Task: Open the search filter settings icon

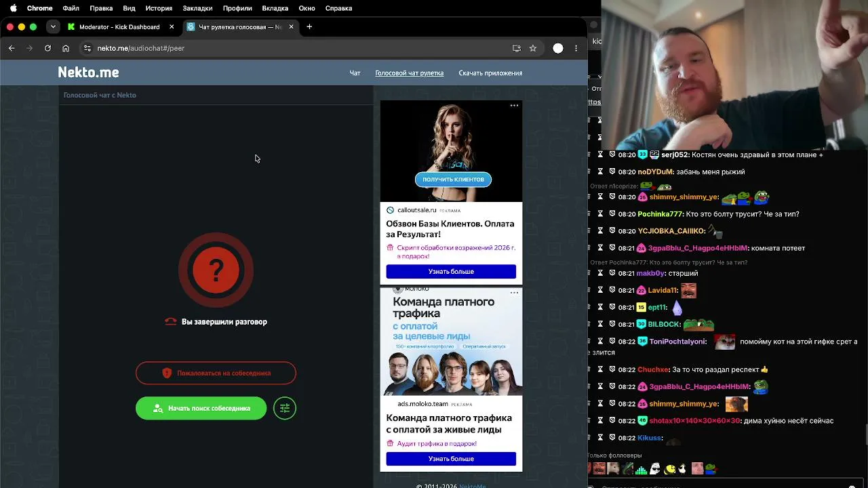Action: click(285, 408)
